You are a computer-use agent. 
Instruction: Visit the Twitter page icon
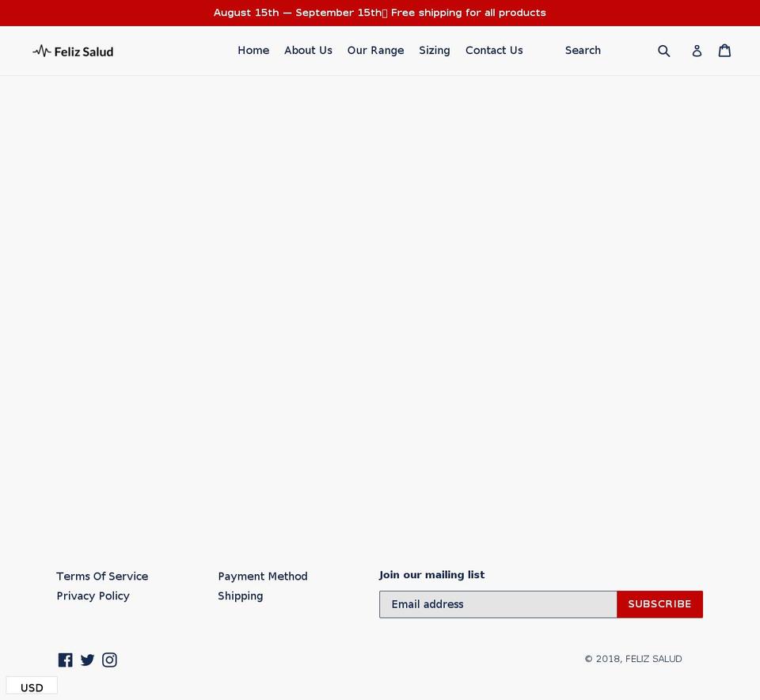coord(87,660)
